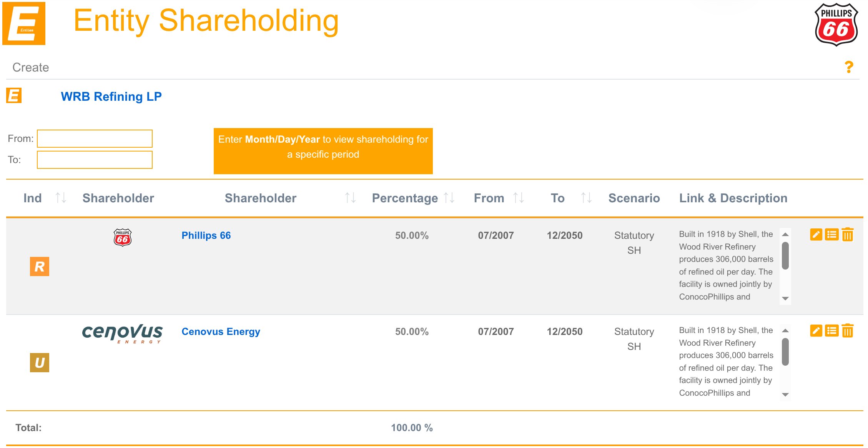
Task: Click the Link & Description column header
Action: coord(733,198)
